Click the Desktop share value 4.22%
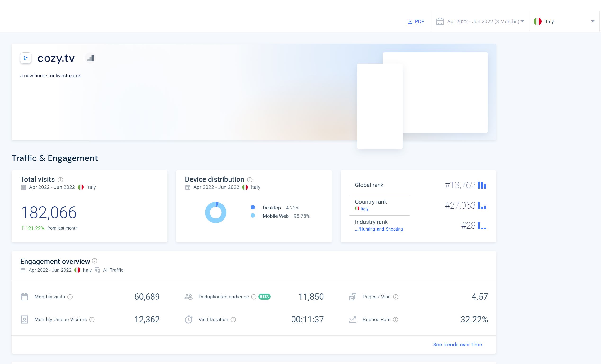 pos(292,208)
